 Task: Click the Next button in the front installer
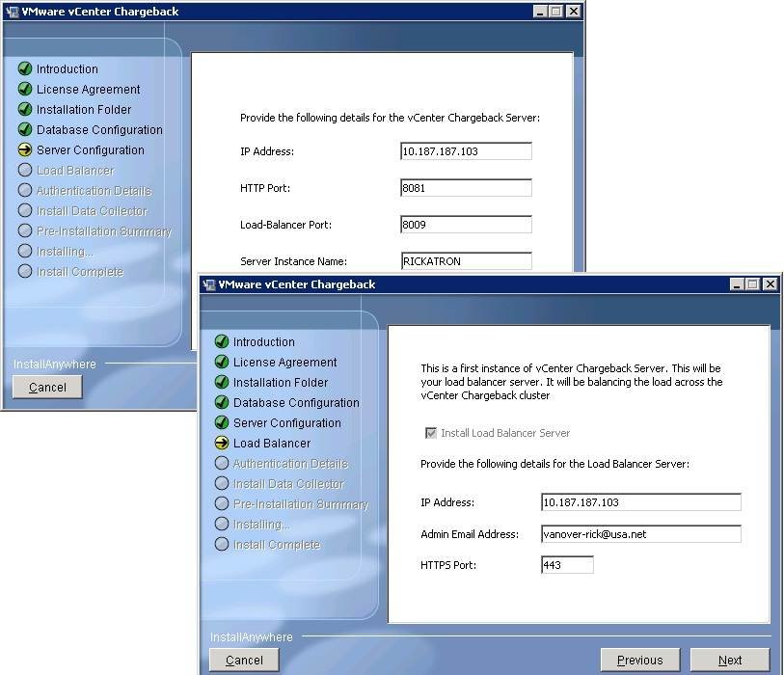click(729, 660)
